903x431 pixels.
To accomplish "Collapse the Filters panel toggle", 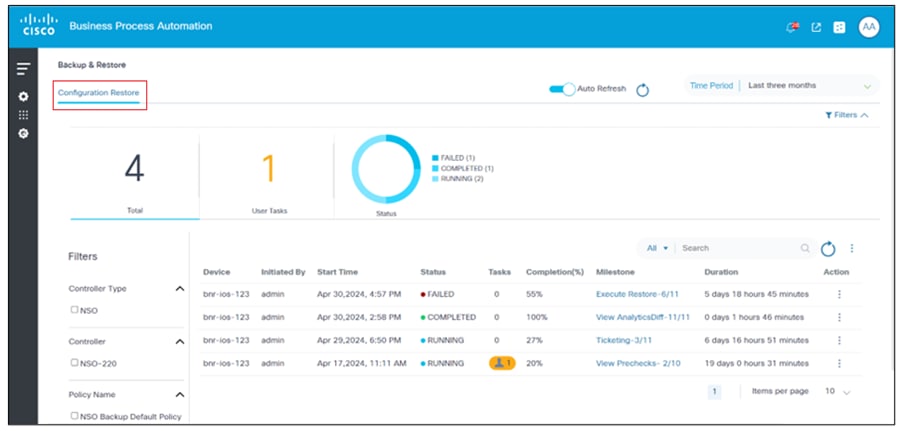I will 847,115.
